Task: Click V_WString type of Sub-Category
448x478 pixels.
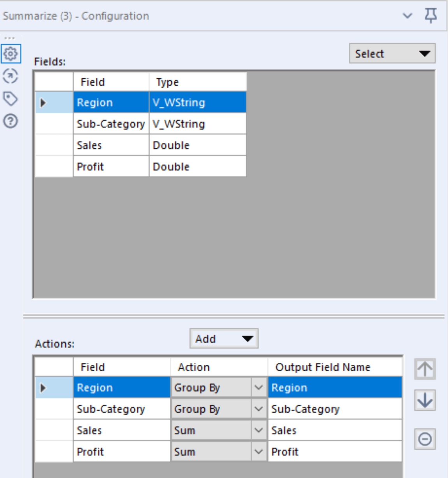Action: pyautogui.click(x=198, y=124)
